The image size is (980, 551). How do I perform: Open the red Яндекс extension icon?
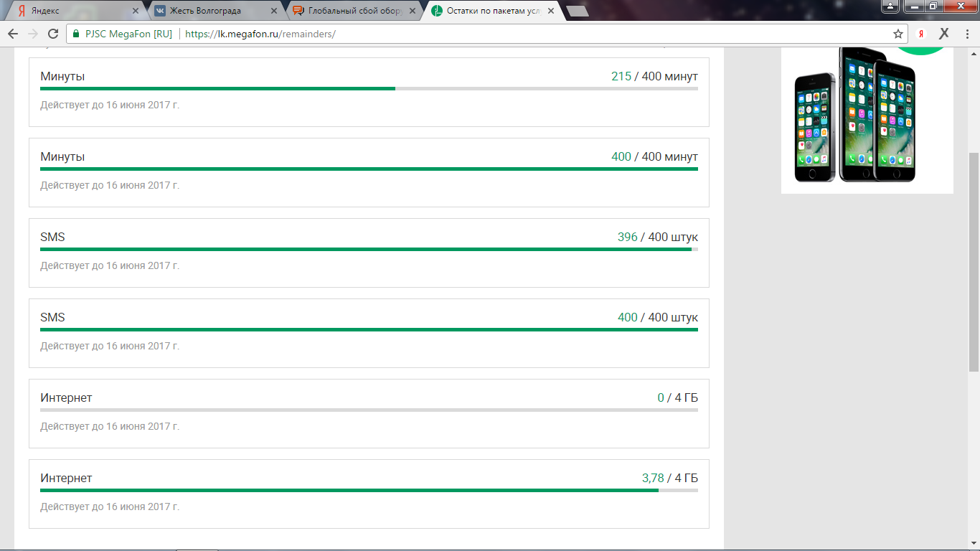click(921, 34)
